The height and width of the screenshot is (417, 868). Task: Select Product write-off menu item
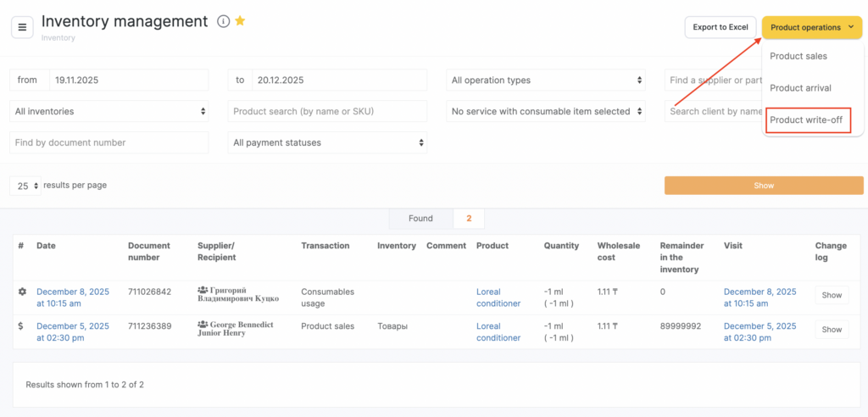point(805,120)
